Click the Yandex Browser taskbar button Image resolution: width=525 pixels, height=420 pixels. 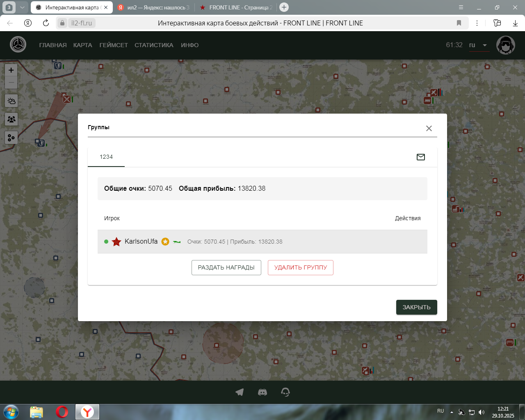point(87,412)
